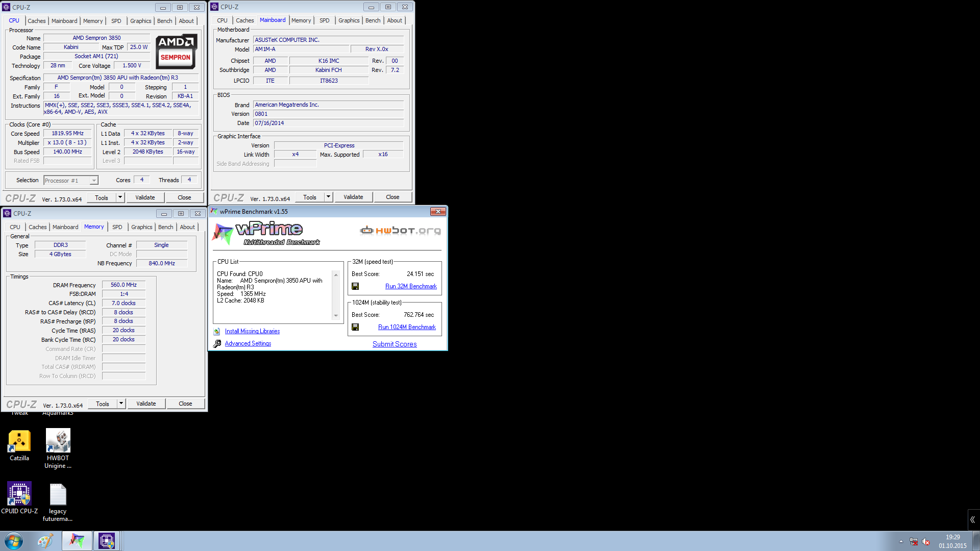This screenshot has width=980, height=551.
Task: Click Bus Speed value 140.00 MHz
Action: (67, 152)
